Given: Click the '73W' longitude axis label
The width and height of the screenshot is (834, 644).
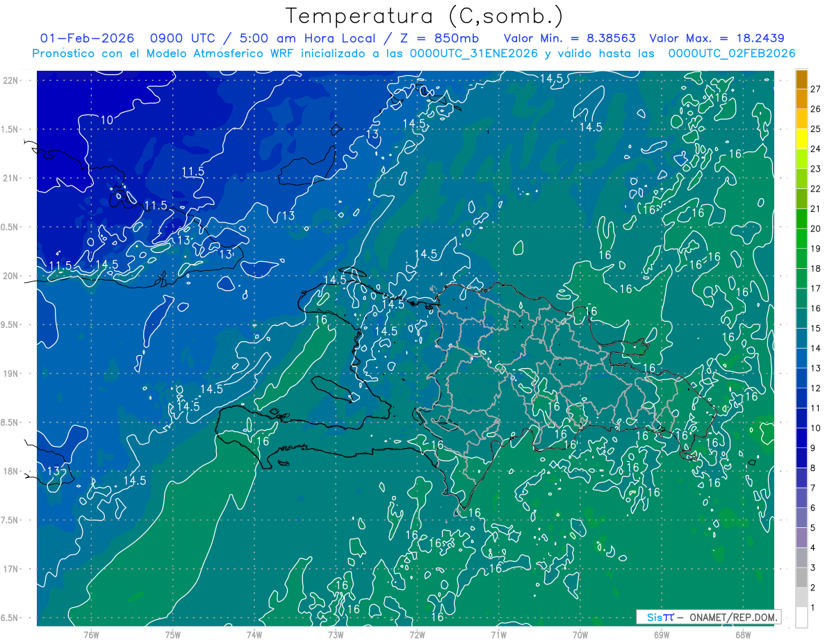Looking at the screenshot, I should 336,634.
